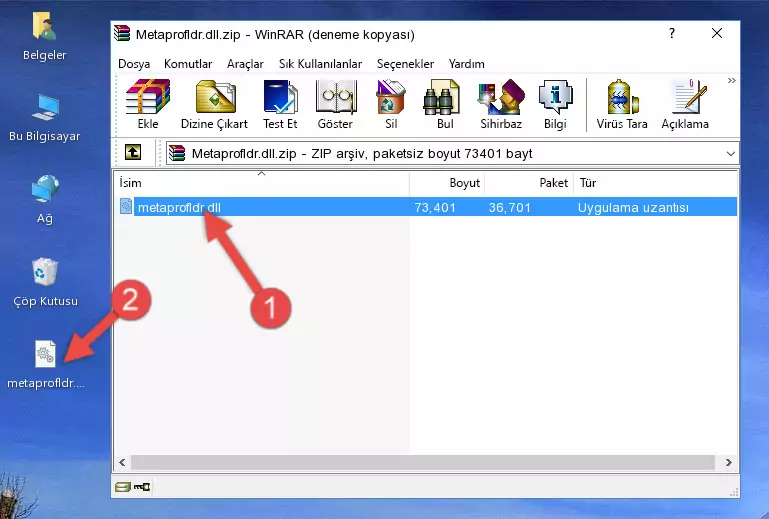Screen dimensions: 769x519
Task: Open the Seçenekler menu
Action: [405, 64]
